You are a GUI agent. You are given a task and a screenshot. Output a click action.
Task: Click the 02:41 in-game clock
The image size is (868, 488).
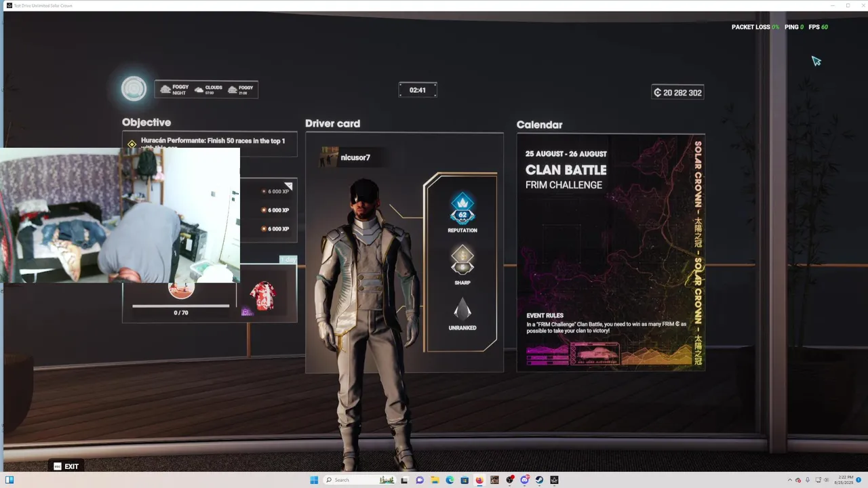pos(418,90)
